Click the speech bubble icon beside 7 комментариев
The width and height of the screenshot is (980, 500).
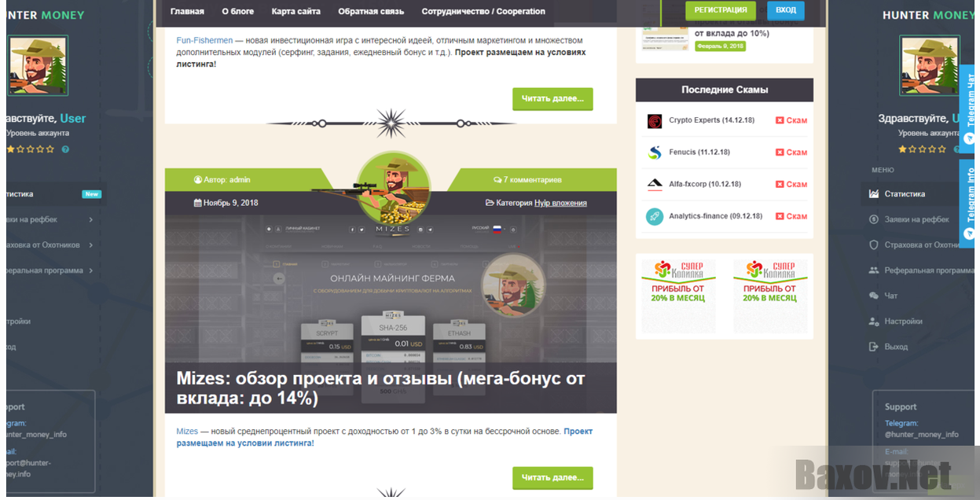pos(497,180)
